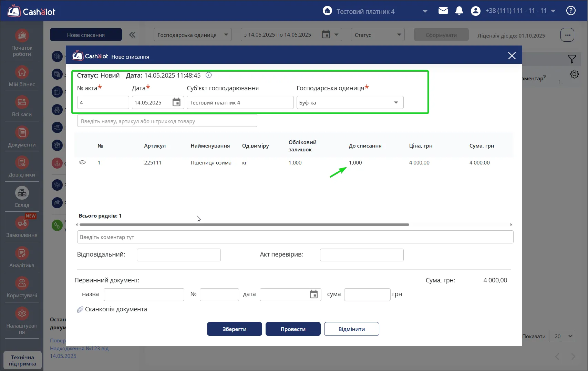Image resolution: width=588 pixels, height=371 pixels.
Task: Click the Провести button
Action: pos(293,329)
